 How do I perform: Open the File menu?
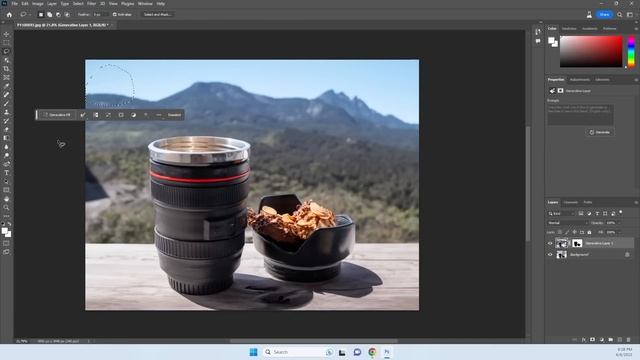(14, 3)
